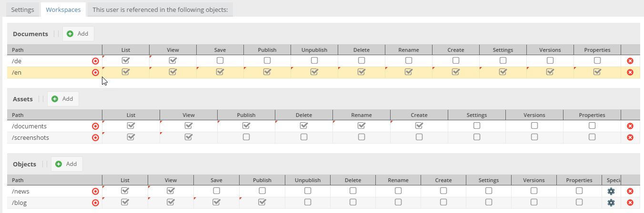Viewport: 644px width, 213px height.
Task: Add a new Objects workspace
Action: tap(66, 164)
